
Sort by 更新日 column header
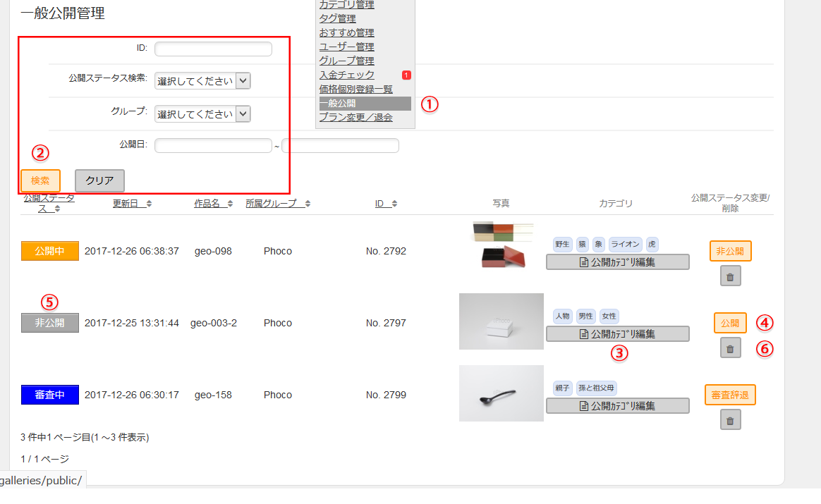tap(132, 204)
